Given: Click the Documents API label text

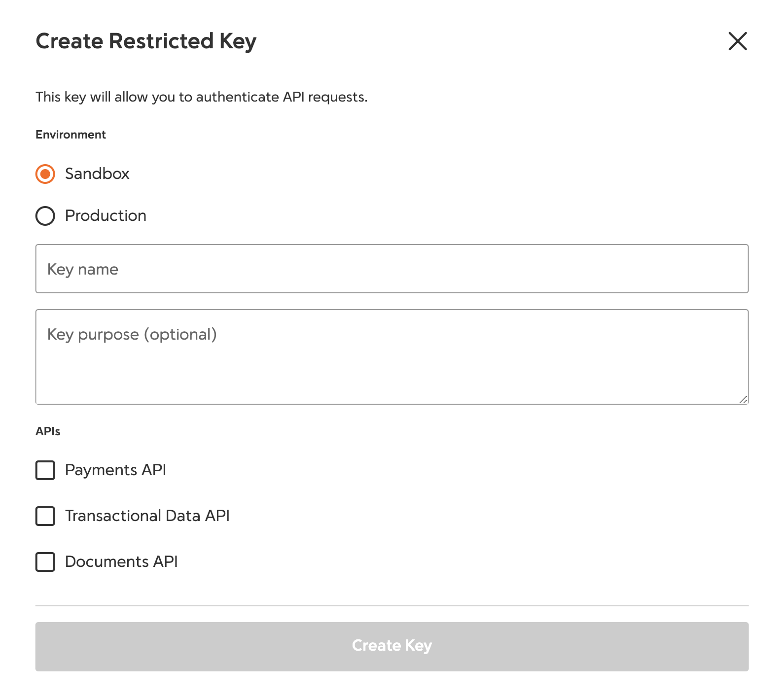Looking at the screenshot, I should click(121, 562).
